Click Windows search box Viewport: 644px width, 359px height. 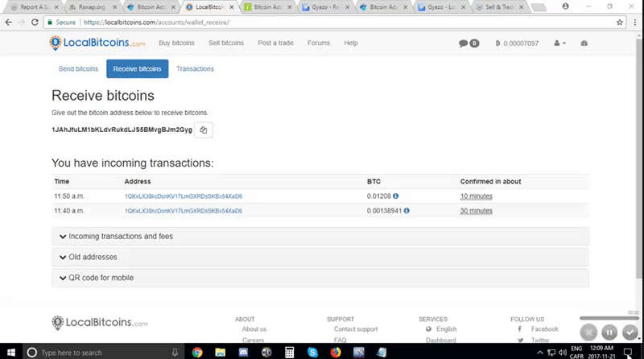point(103,353)
